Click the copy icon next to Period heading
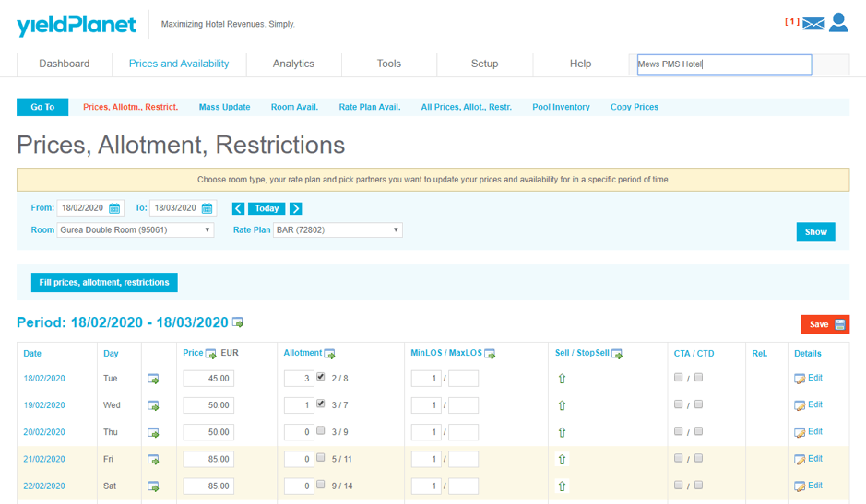 [x=238, y=322]
